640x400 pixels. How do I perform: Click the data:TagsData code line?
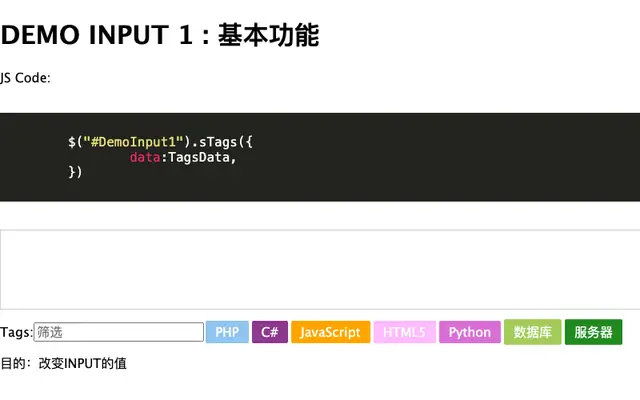click(183, 157)
